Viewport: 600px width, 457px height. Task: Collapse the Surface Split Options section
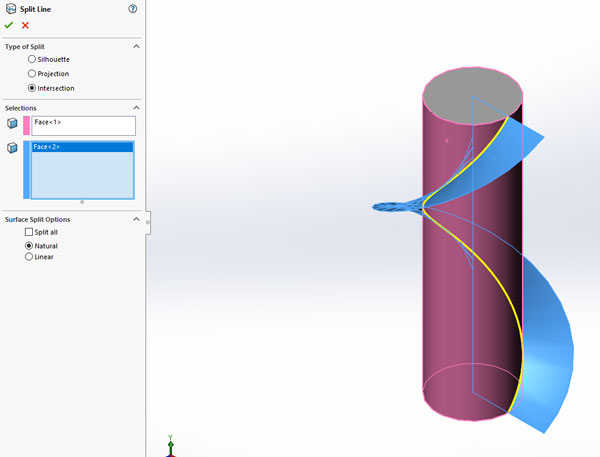136,219
